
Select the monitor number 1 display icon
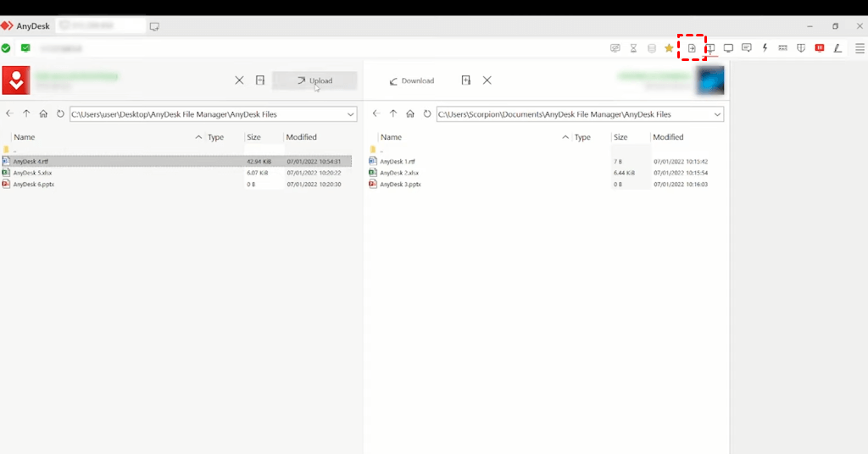pos(710,48)
